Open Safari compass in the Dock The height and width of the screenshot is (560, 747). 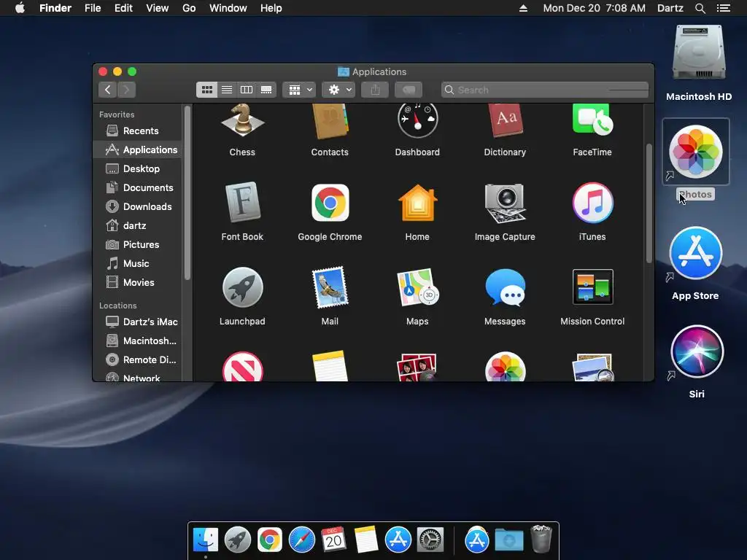301,540
